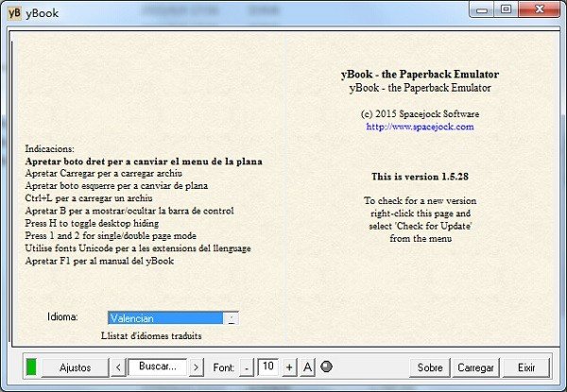
Task: Click bold 'Apretar boto dret' instruction line
Action: point(144,162)
